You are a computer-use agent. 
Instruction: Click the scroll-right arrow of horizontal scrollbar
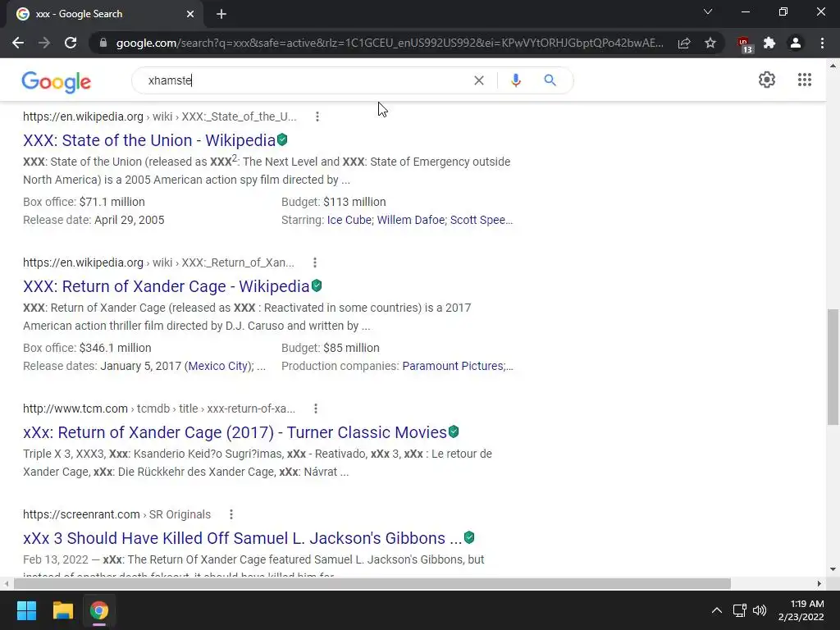819,583
